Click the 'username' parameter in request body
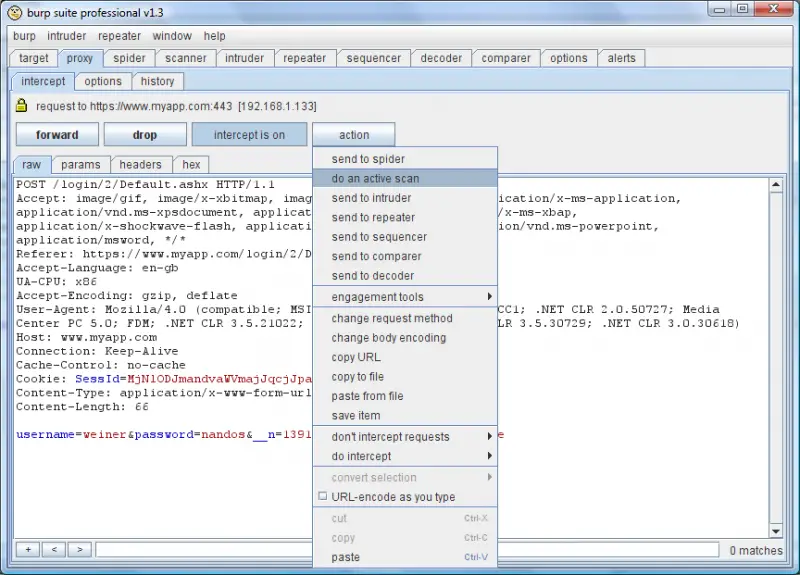800x575 pixels. tap(45, 434)
